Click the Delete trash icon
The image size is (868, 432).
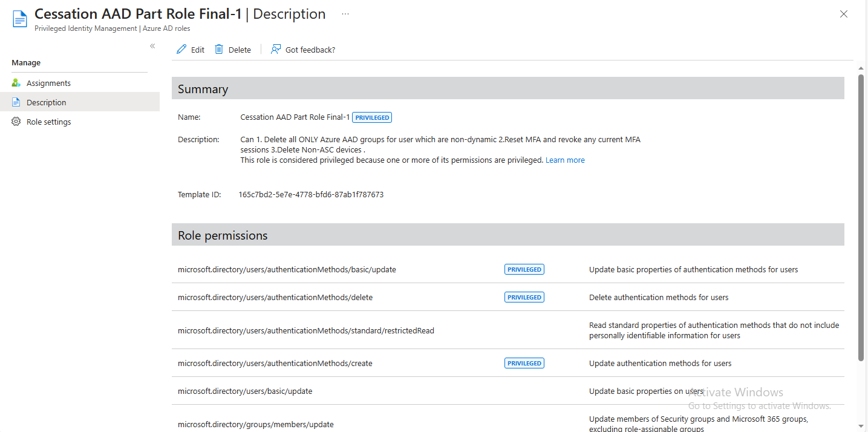pos(219,49)
